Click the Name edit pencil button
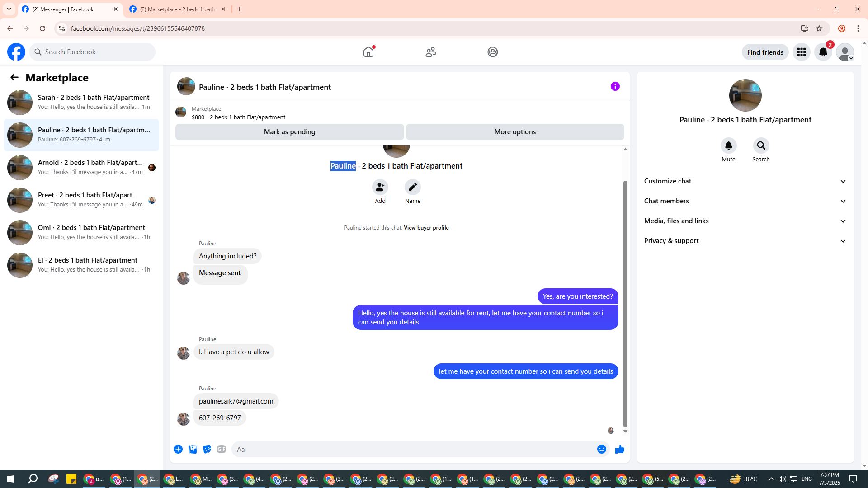Viewport: 868px width, 488px height. [412, 187]
